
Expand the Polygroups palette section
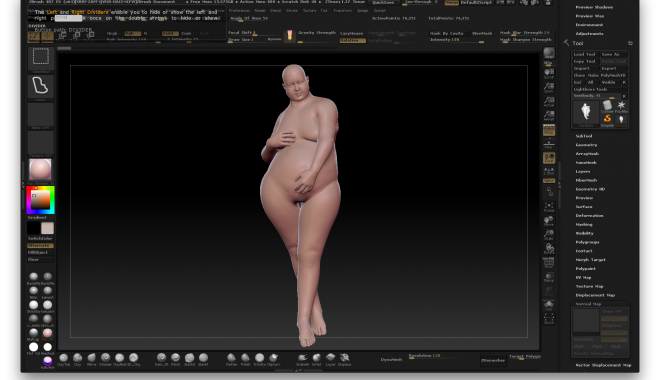pyautogui.click(x=587, y=242)
